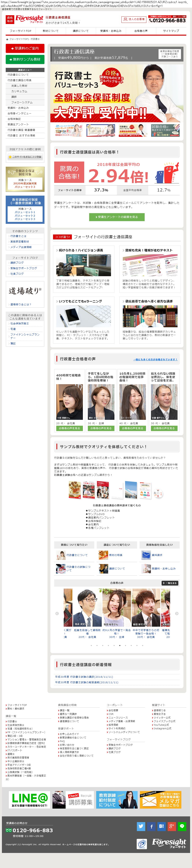
Task: Open サイトマップ in the top navigation
Action: (x=171, y=31)
